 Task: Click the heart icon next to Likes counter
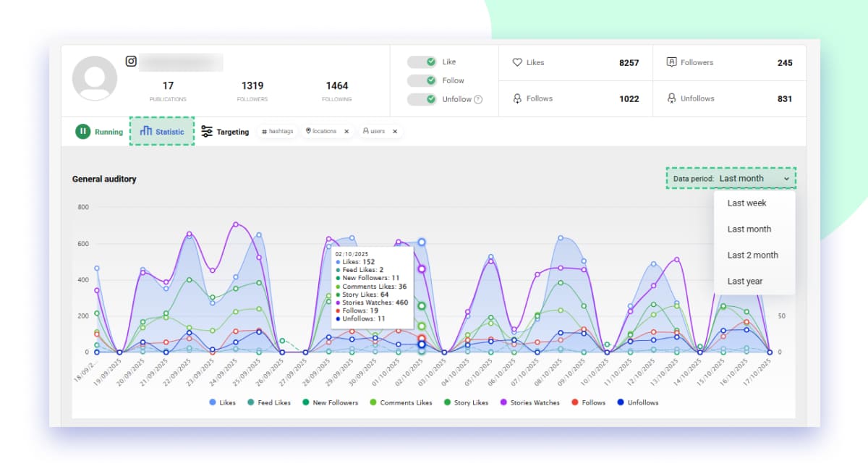click(x=516, y=62)
